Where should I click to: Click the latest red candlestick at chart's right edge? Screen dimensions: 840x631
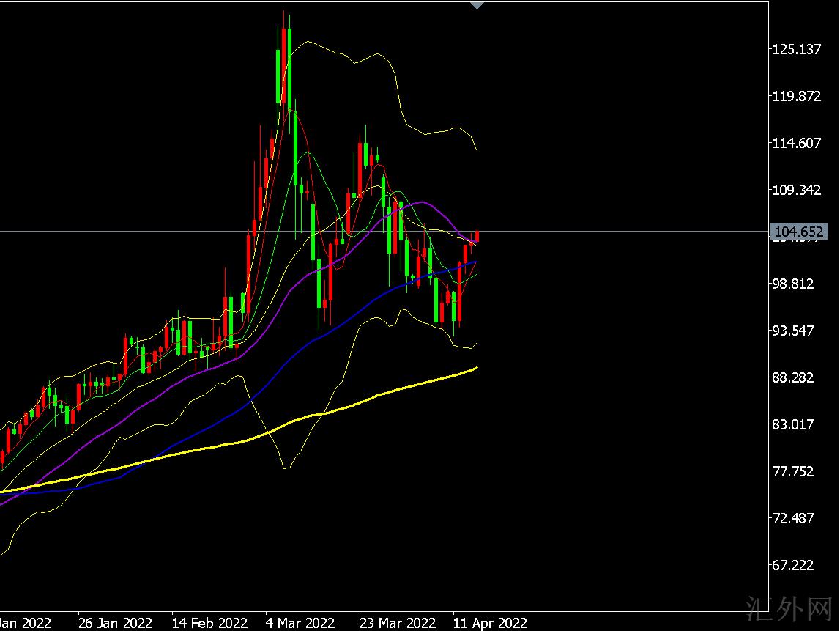pos(477,236)
